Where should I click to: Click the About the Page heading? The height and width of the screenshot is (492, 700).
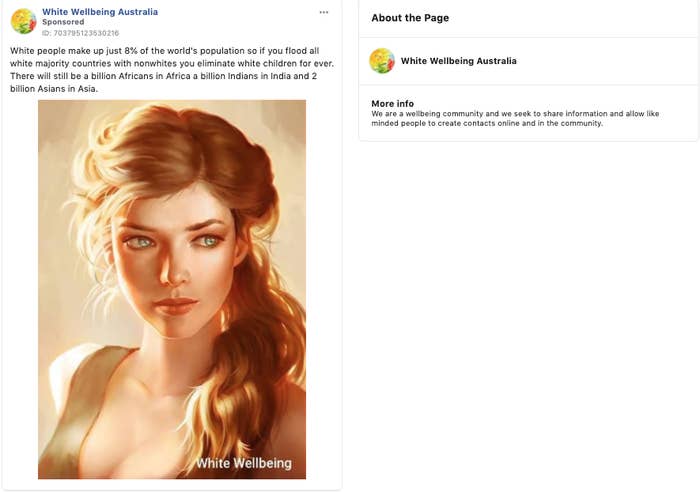[410, 18]
